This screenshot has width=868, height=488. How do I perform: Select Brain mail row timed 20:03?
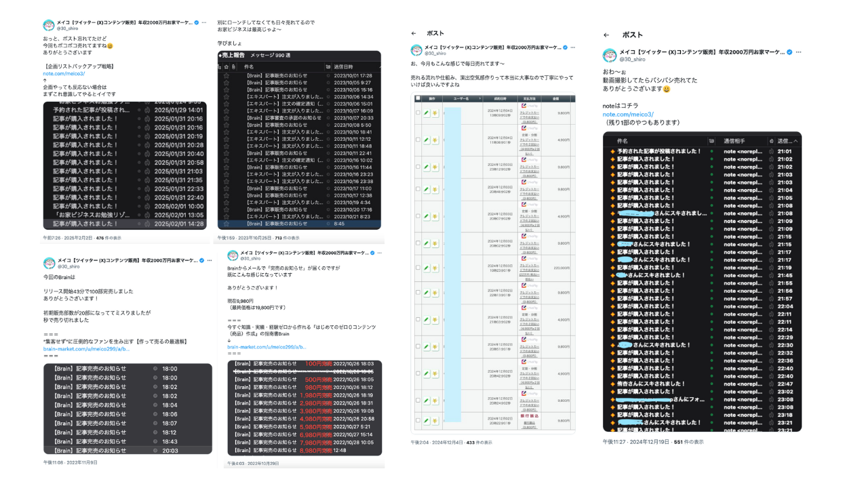pos(127,450)
